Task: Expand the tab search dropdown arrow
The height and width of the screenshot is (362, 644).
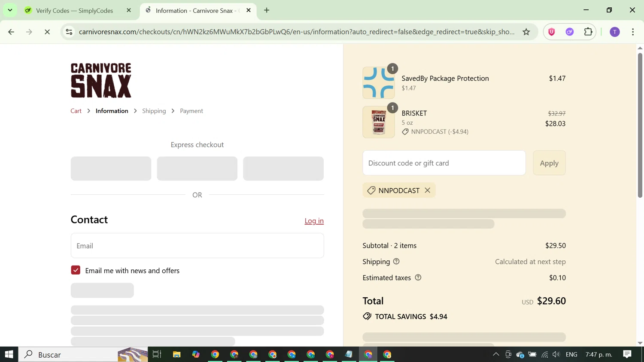Action: coord(10,10)
